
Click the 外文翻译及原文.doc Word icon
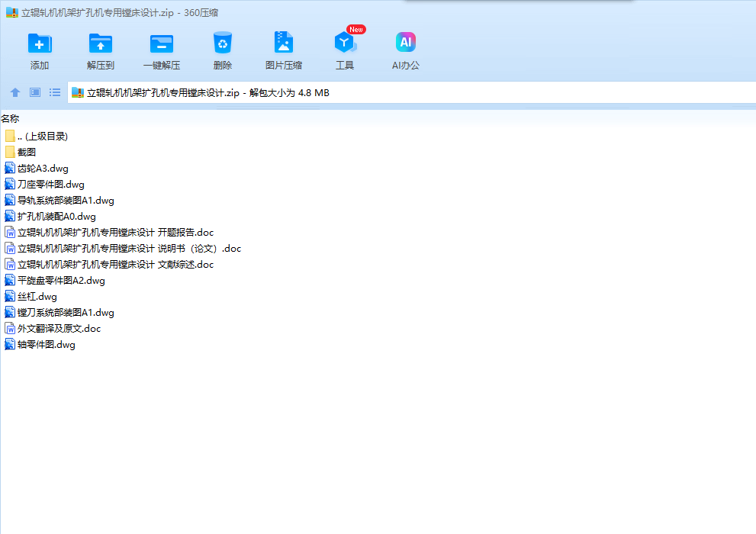click(x=10, y=328)
